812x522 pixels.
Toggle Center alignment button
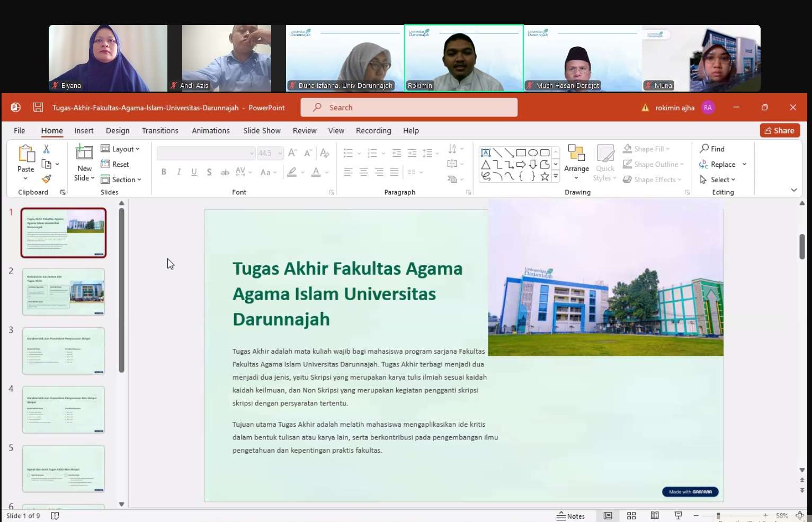pos(363,172)
